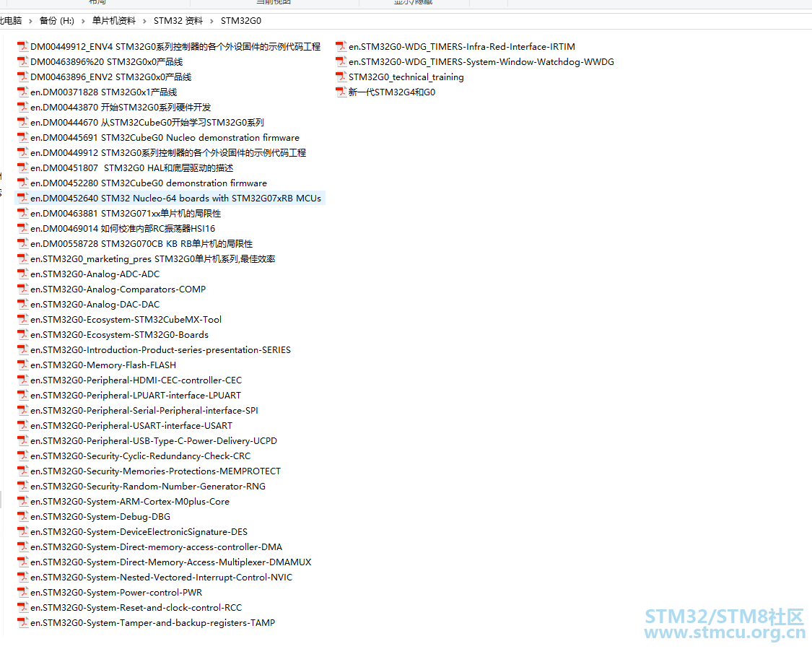This screenshot has width=812, height=649.
Task: Select file en.STM32G0-System-Tamper-and-backup-registers-TAMP
Action: coord(146,622)
